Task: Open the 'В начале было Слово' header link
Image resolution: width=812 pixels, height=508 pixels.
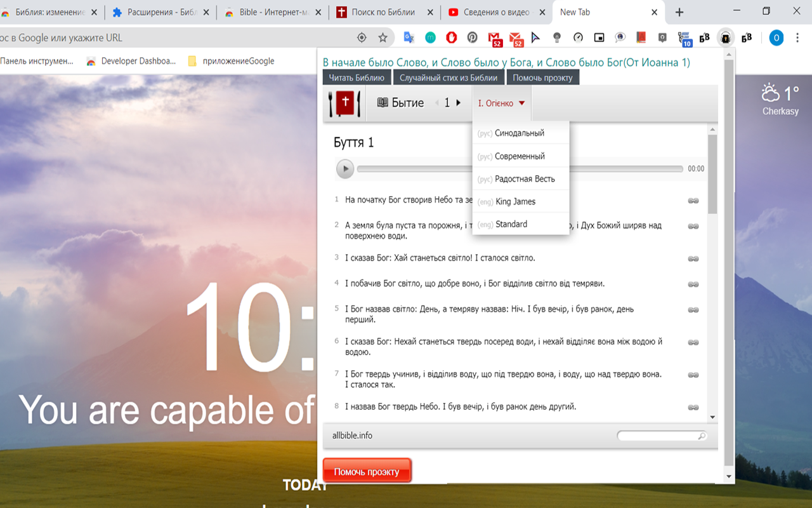Action: pos(506,62)
